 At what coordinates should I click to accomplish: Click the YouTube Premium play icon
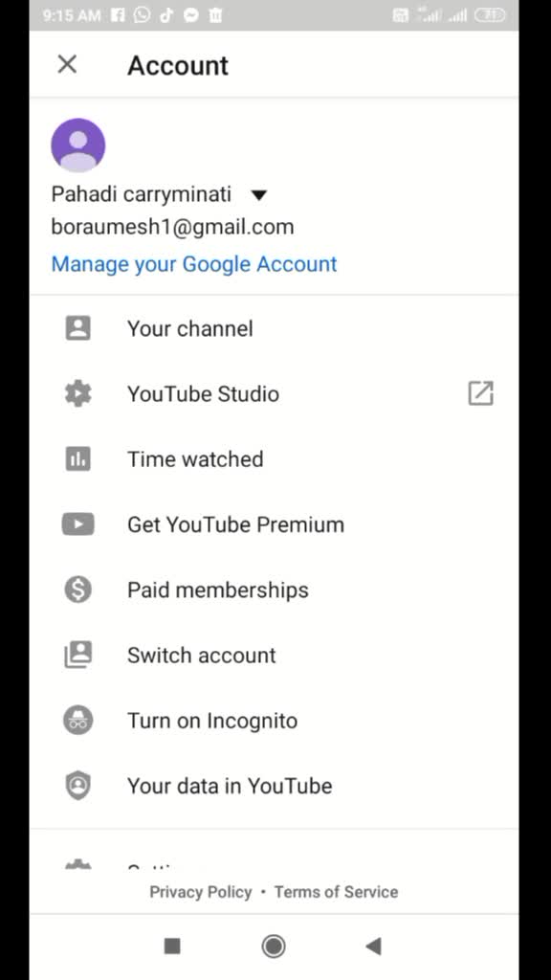tap(78, 524)
